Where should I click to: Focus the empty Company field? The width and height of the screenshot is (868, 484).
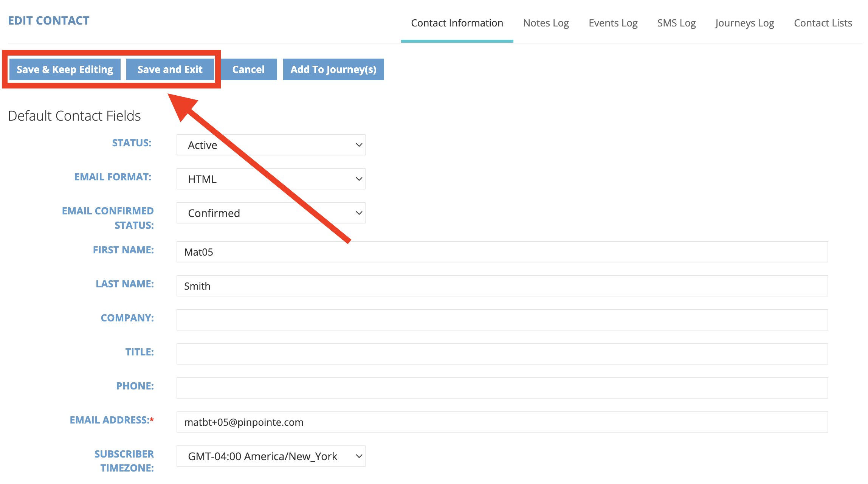502,320
